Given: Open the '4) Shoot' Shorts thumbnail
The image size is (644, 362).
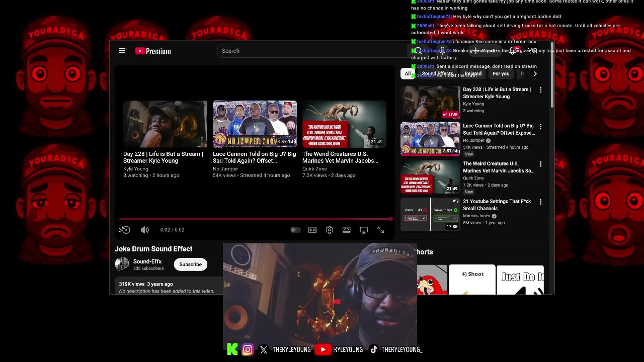Looking at the screenshot, I should tap(472, 280).
